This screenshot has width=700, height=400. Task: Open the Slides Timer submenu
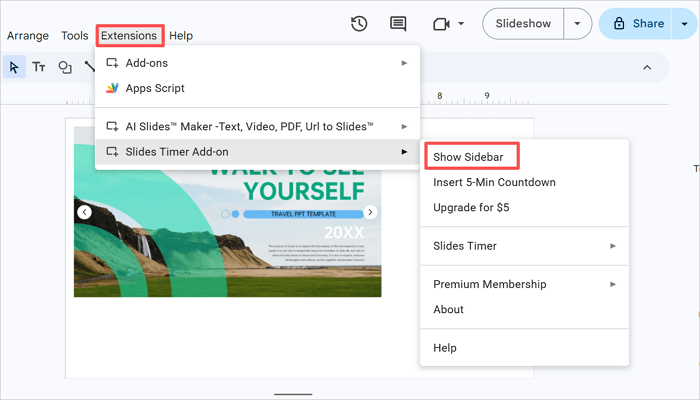[x=524, y=246]
